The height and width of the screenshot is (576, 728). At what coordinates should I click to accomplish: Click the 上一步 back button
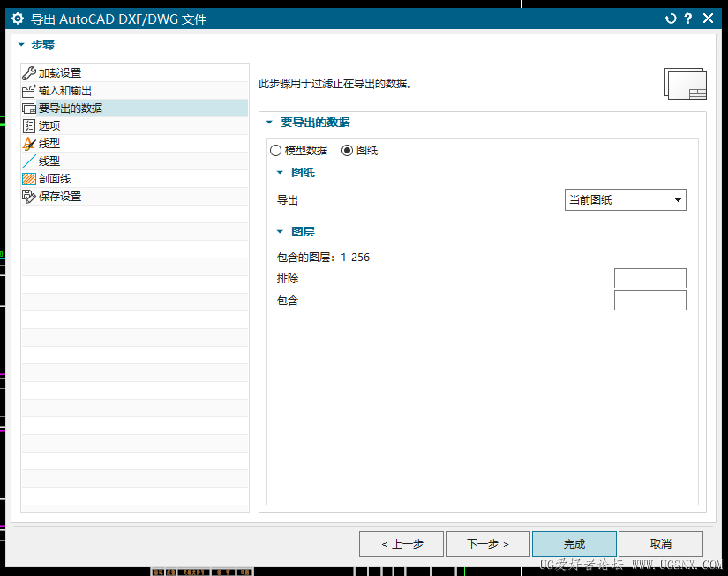pos(402,544)
